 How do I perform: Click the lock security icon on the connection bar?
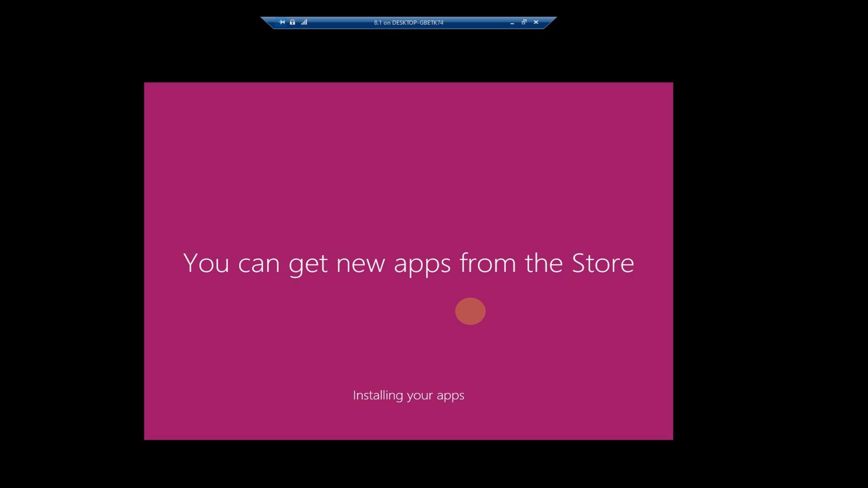(x=292, y=22)
